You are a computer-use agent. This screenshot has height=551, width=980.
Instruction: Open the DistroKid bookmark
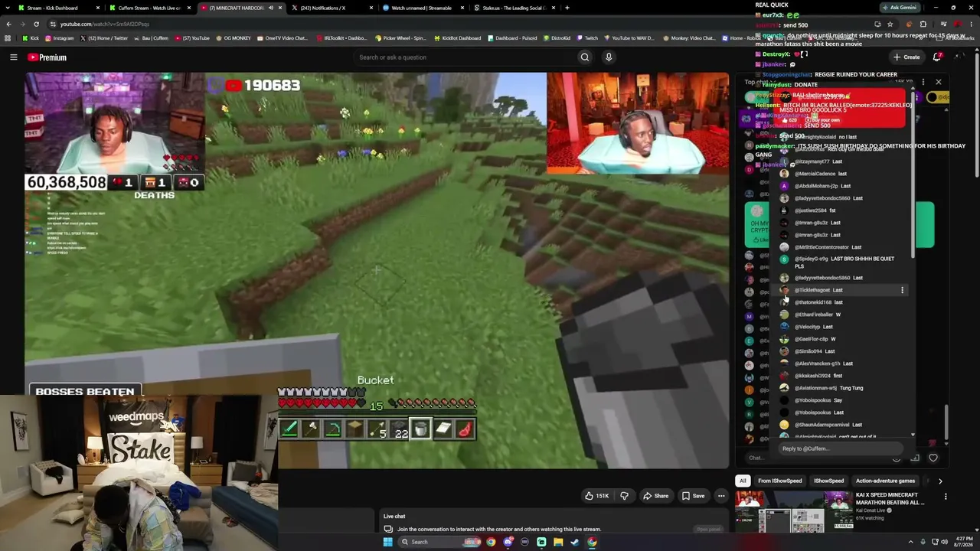[557, 37]
